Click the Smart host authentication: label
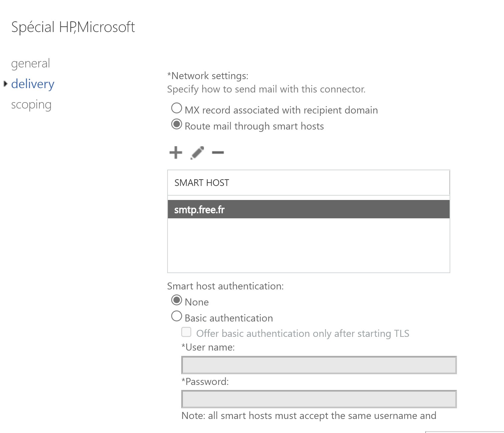Screen dimensions: 504x433 click(x=225, y=286)
